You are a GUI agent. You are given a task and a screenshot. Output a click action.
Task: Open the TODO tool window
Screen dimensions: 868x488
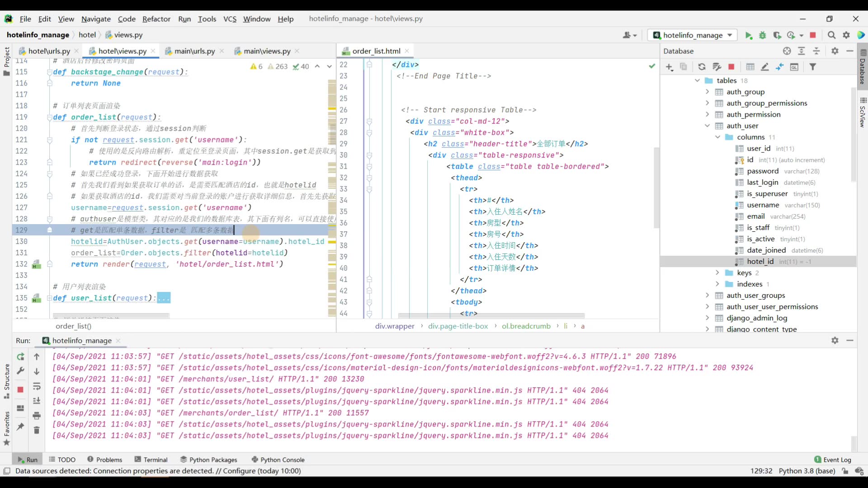[62, 460]
